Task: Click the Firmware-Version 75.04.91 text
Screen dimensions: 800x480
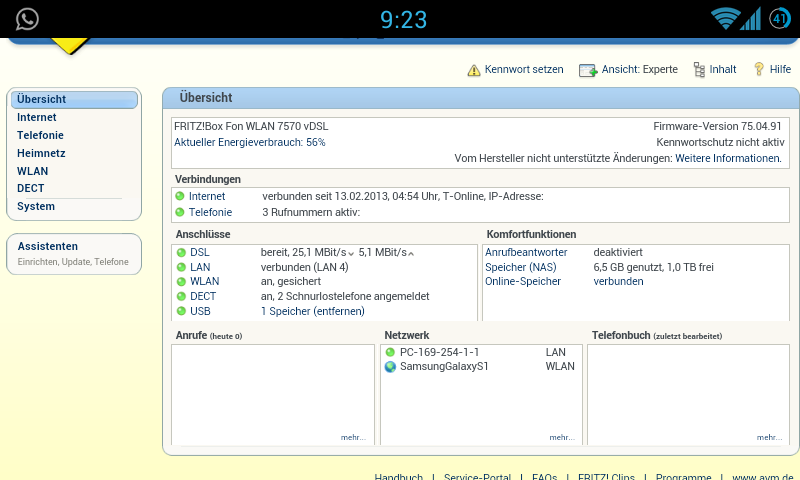Action: (717, 126)
